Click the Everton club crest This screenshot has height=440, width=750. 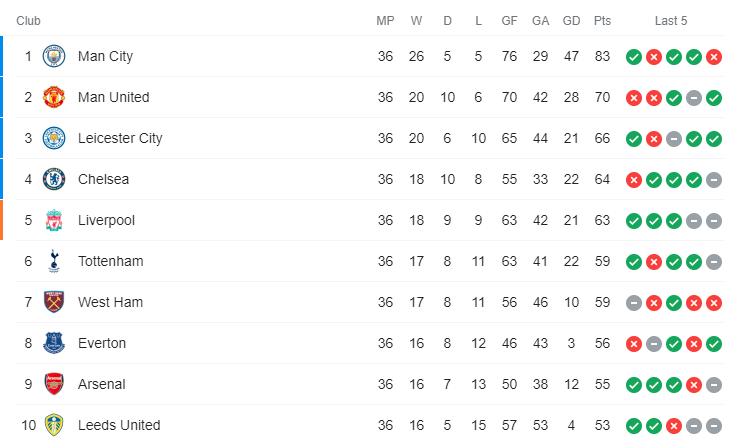54,343
